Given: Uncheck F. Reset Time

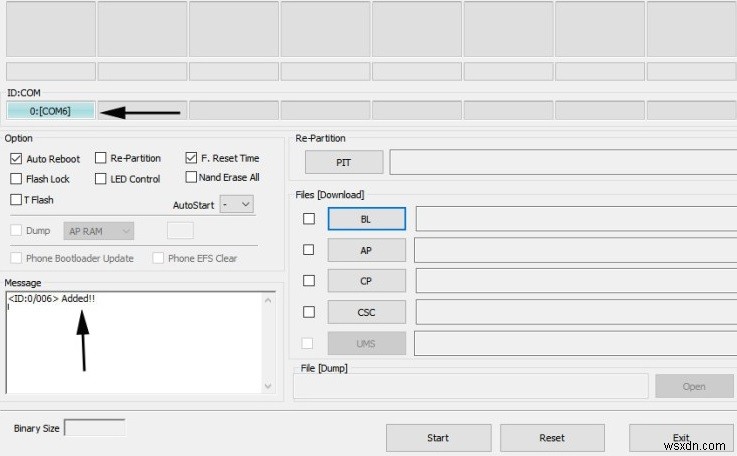Looking at the screenshot, I should pyautogui.click(x=191, y=158).
